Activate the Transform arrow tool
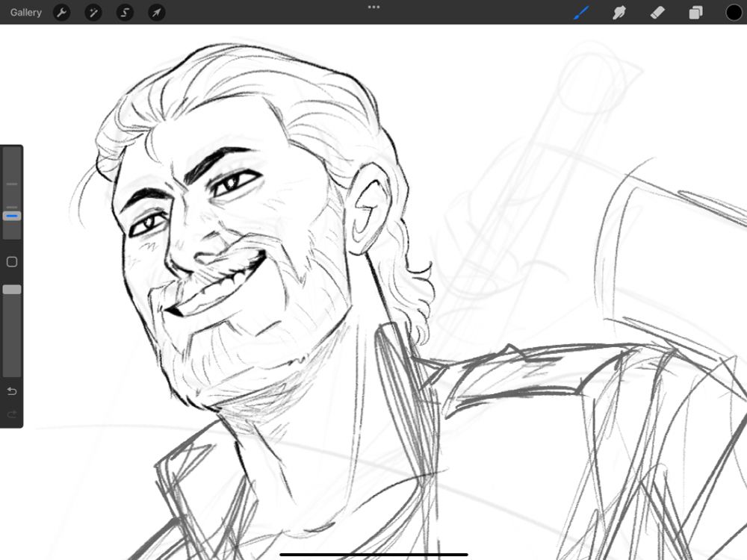 click(157, 13)
